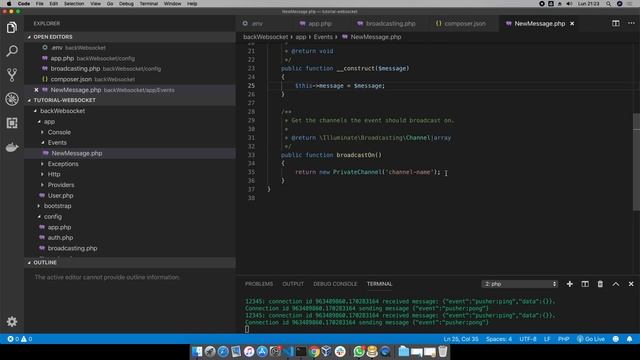Open the Extensions view
This screenshot has height=360, width=640.
tap(12, 123)
